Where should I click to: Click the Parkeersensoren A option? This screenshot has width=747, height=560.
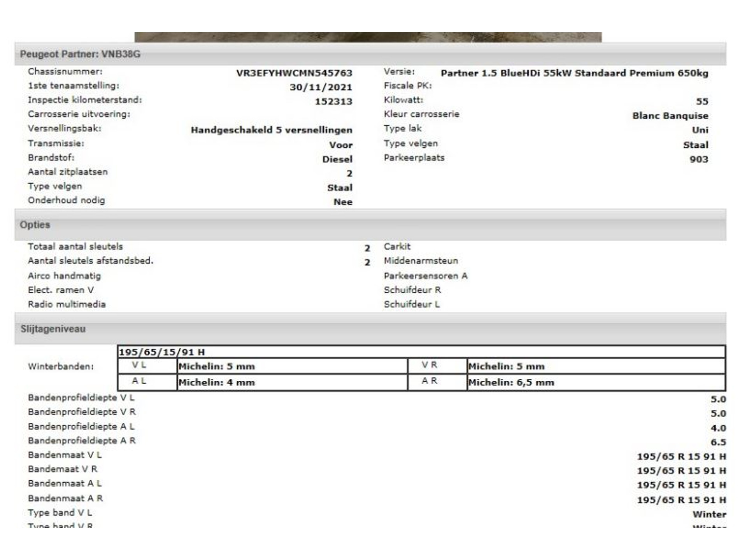(426, 276)
